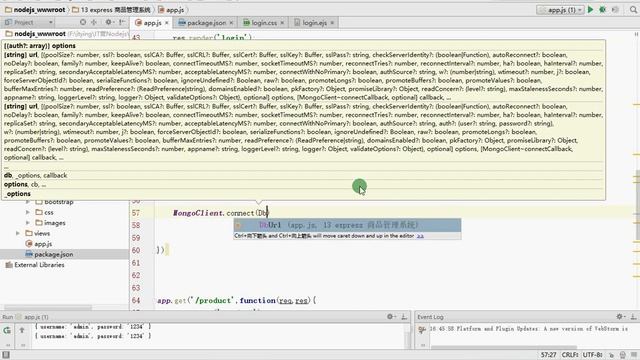Viewport: 640px width, 360px height.
Task: Click the run with coverage icon
Action: tap(615, 9)
